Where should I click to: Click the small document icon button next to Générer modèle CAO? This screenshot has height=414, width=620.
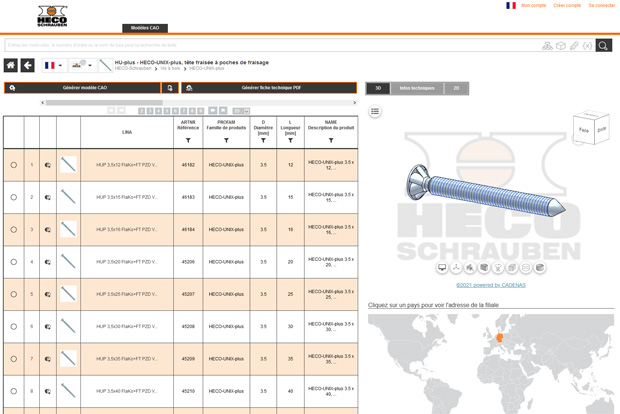click(x=170, y=88)
